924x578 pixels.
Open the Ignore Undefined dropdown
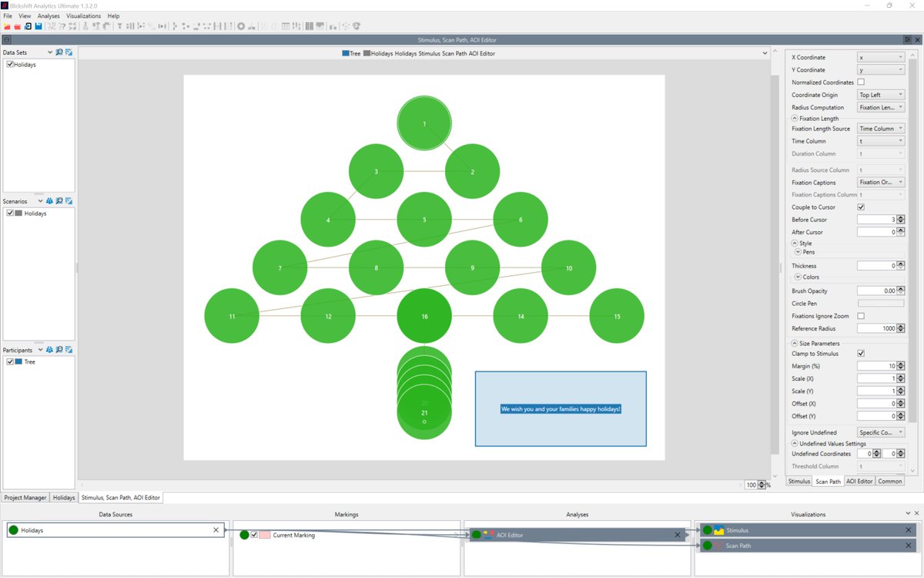[x=881, y=432]
